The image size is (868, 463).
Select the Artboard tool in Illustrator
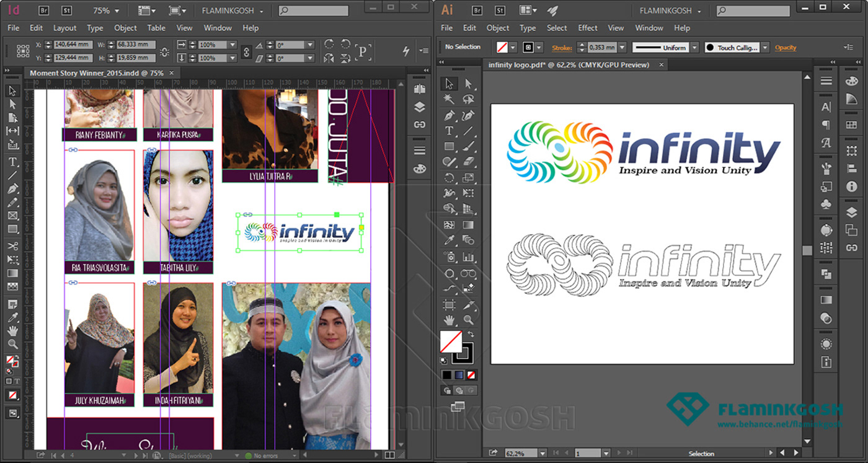point(449,304)
